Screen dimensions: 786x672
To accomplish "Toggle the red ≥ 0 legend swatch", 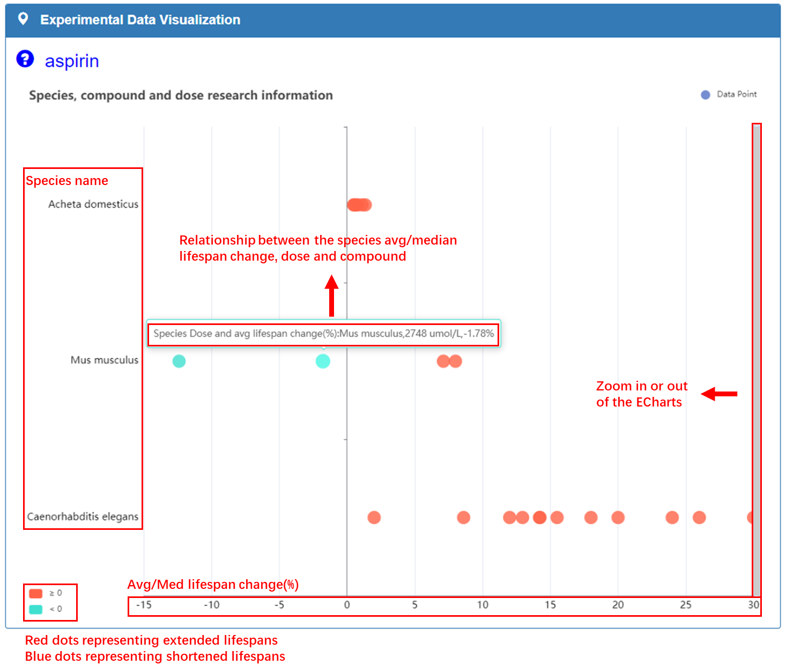I will pyautogui.click(x=36, y=593).
